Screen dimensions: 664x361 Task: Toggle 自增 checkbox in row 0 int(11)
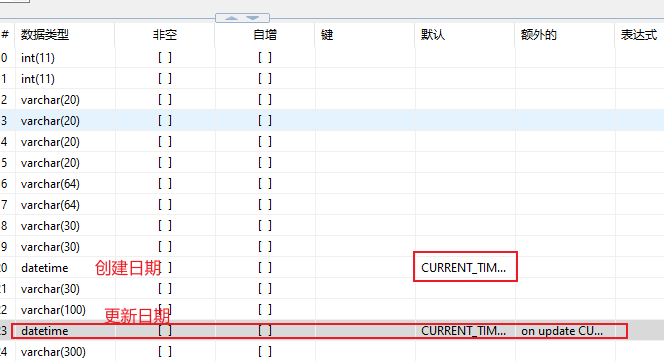[265, 58]
